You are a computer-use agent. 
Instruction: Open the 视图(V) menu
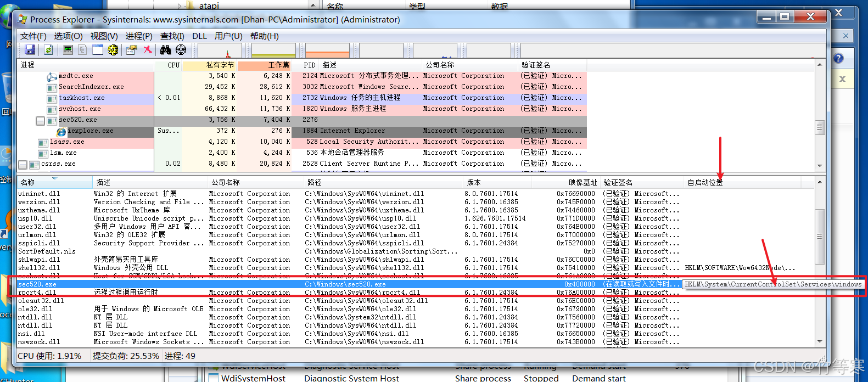[104, 36]
